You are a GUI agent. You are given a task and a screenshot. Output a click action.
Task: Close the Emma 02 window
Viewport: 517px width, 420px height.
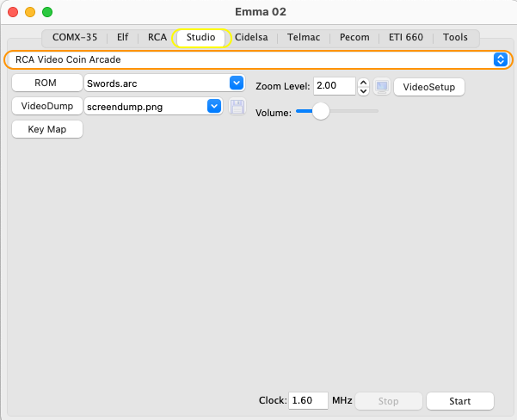click(13, 12)
